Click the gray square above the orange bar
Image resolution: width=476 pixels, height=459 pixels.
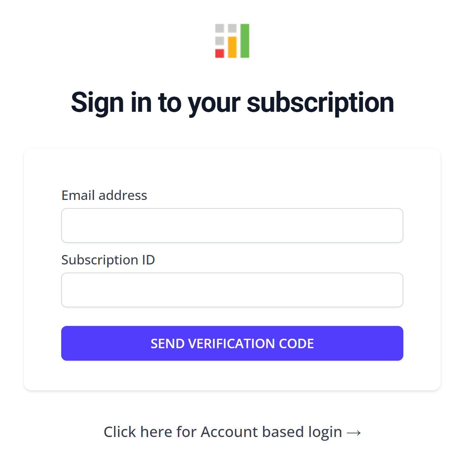pyautogui.click(x=232, y=28)
